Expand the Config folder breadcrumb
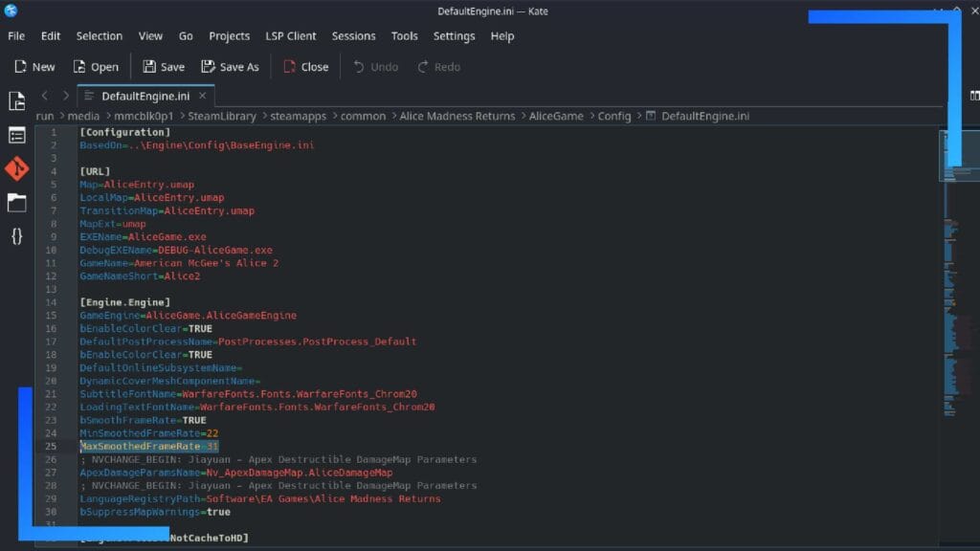 [613, 116]
